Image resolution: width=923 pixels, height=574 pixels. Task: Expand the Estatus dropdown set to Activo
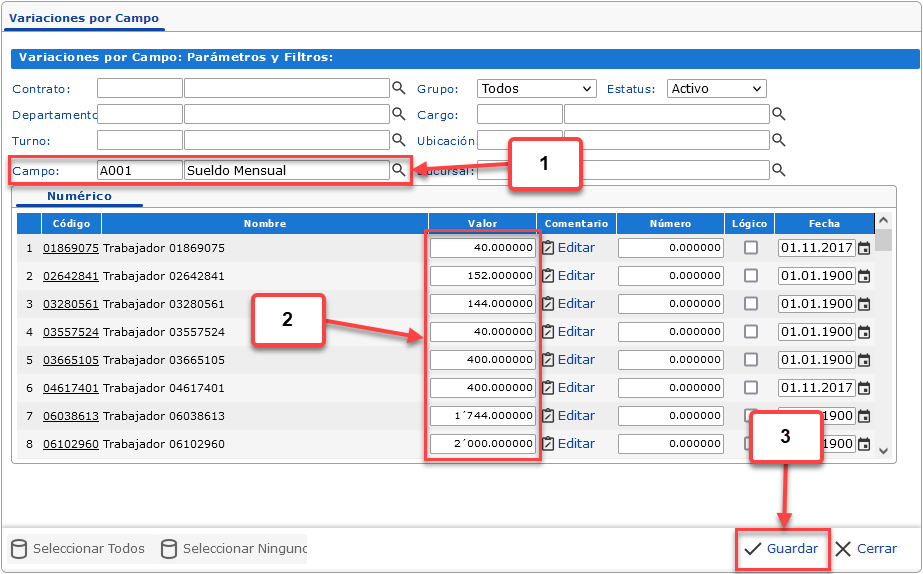[x=716, y=89]
